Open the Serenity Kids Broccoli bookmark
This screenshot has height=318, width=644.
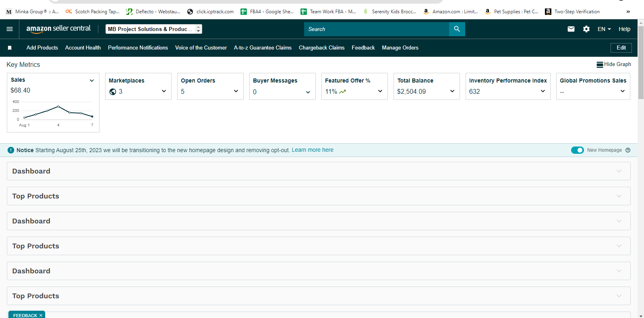pos(389,12)
